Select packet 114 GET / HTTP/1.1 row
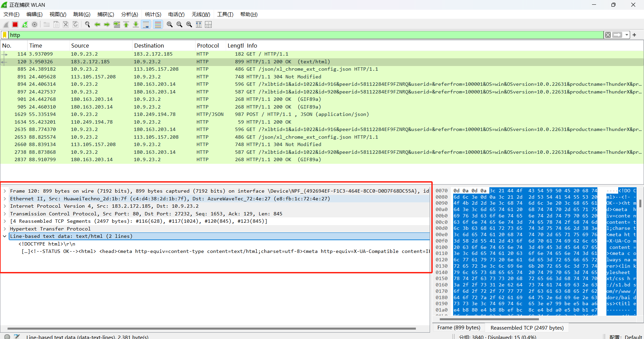 pos(322,54)
